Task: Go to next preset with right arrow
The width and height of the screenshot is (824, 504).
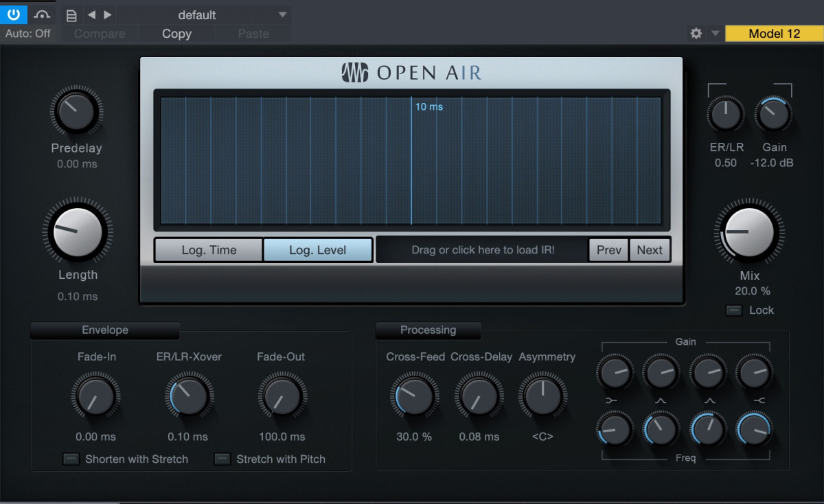Action: pyautogui.click(x=108, y=15)
